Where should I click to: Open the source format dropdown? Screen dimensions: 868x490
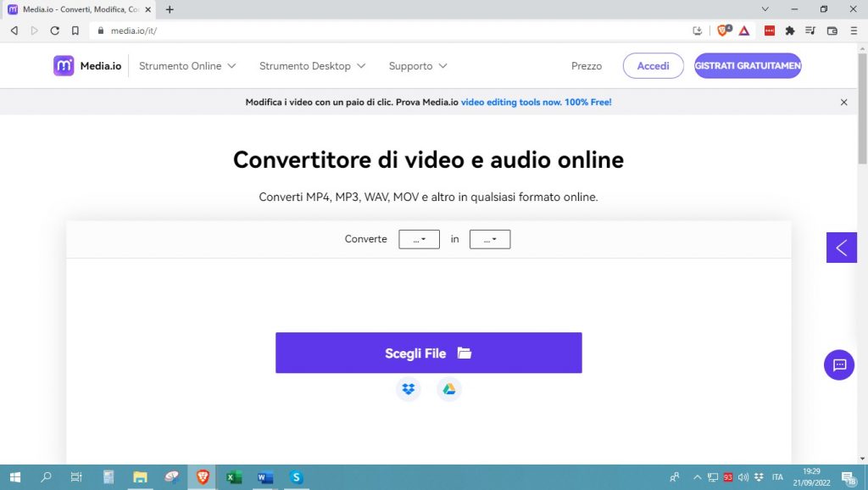click(x=419, y=239)
